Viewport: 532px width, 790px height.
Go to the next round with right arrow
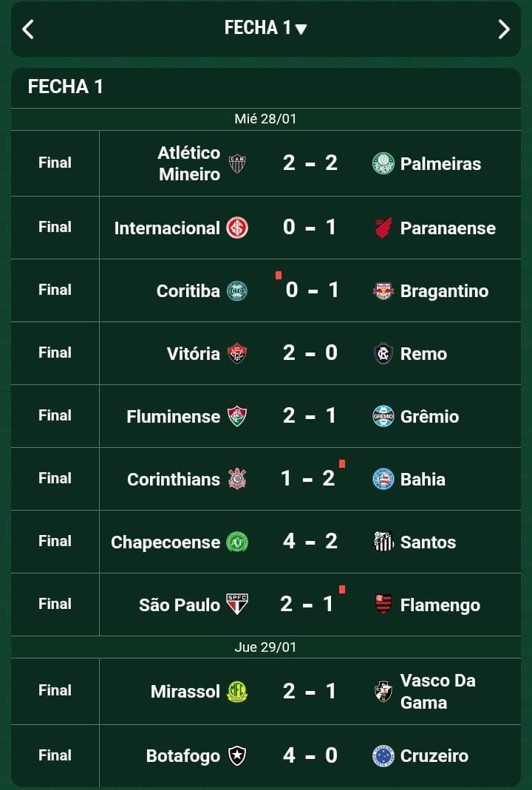click(504, 29)
